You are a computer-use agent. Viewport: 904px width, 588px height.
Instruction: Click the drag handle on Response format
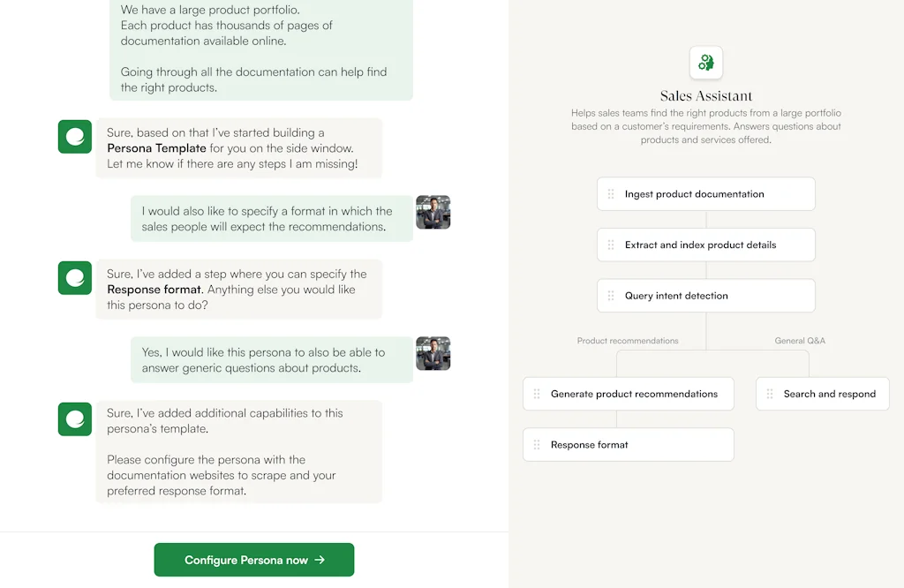pos(537,444)
